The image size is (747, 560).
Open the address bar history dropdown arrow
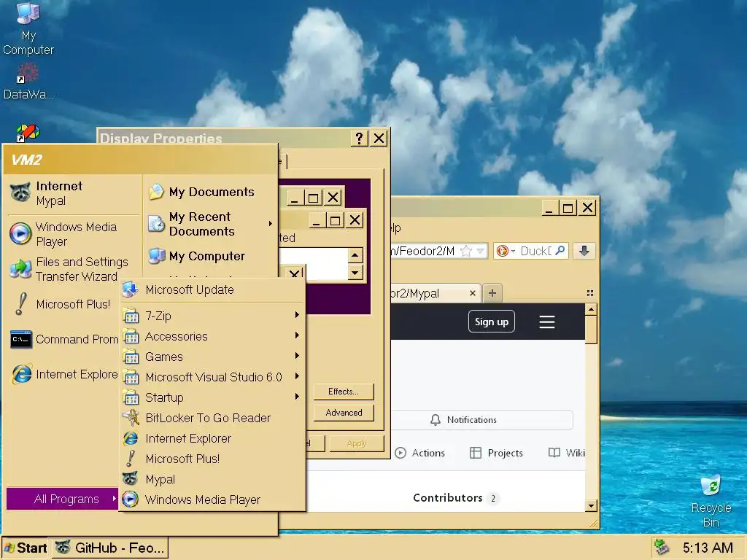tap(480, 251)
